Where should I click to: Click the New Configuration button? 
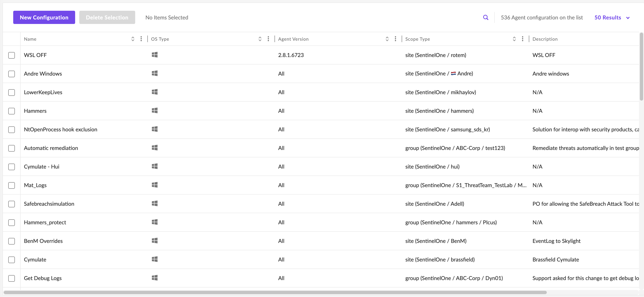[44, 17]
